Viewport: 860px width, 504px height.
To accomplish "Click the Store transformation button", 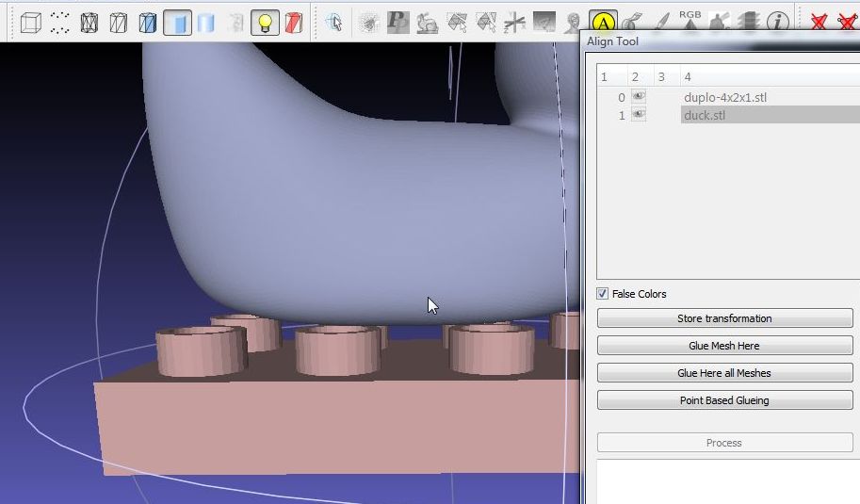I will tap(724, 318).
